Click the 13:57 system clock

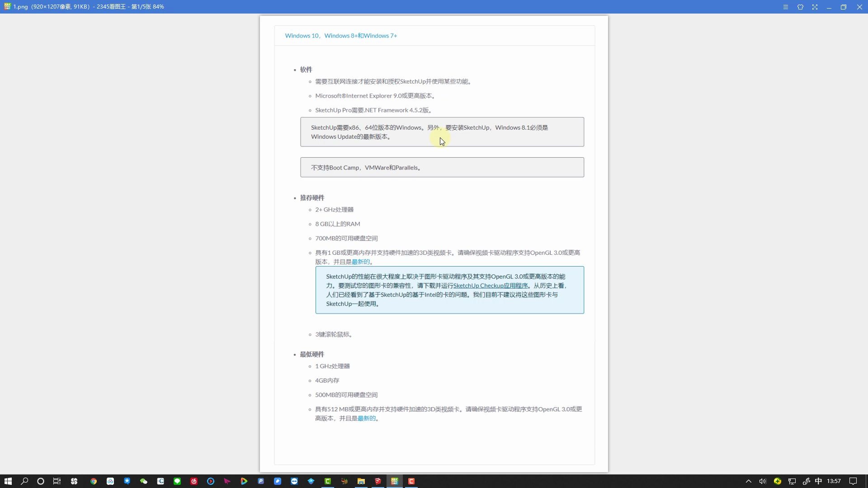click(x=834, y=481)
